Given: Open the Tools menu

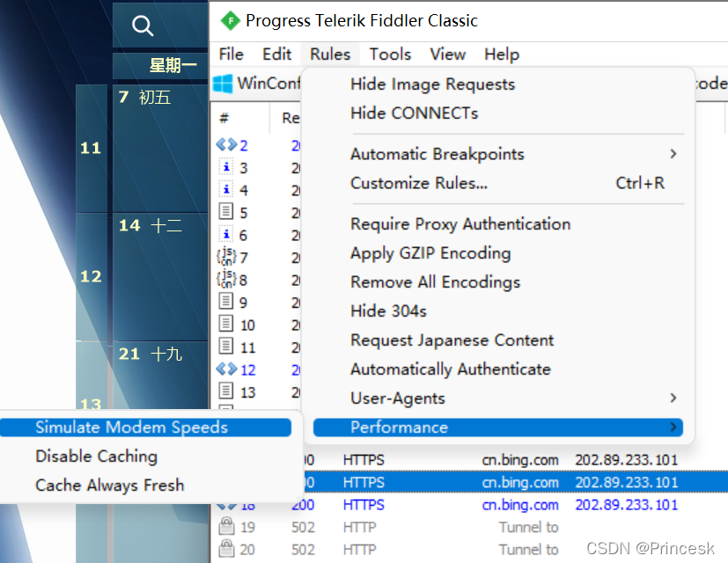Looking at the screenshot, I should (x=390, y=55).
